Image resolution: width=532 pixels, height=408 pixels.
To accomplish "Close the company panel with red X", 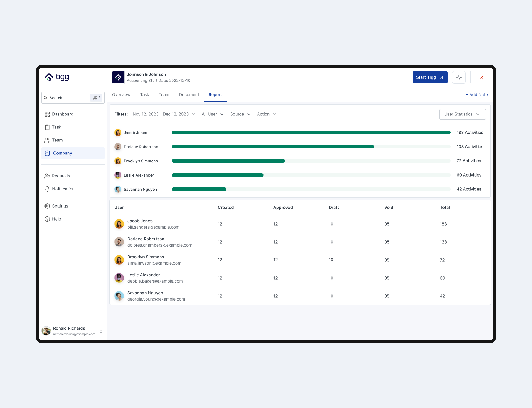I will (482, 77).
